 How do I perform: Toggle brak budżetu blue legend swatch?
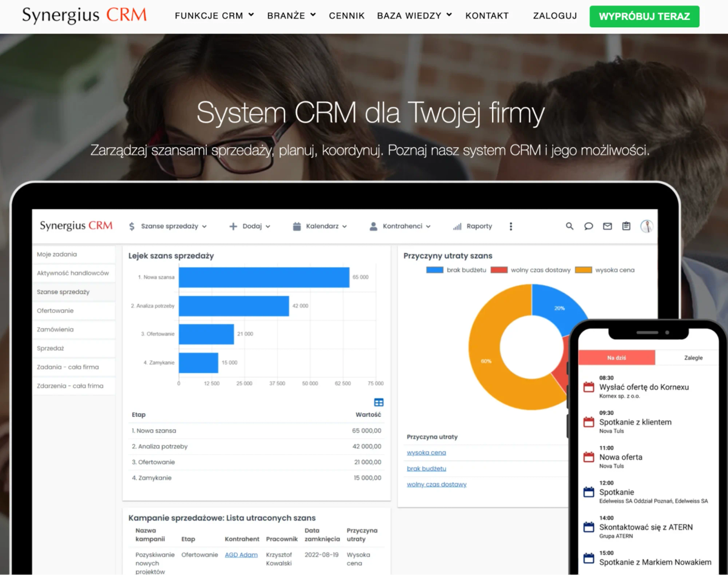click(435, 270)
